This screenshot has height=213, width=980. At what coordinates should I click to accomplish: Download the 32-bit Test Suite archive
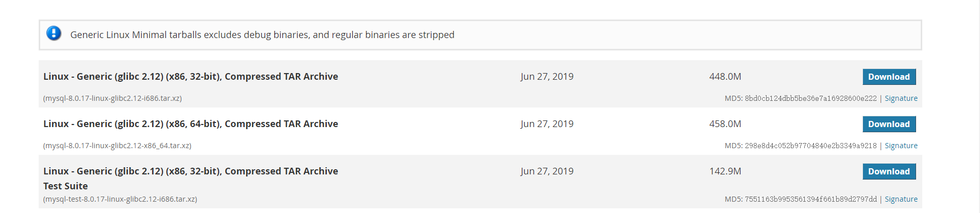889,171
